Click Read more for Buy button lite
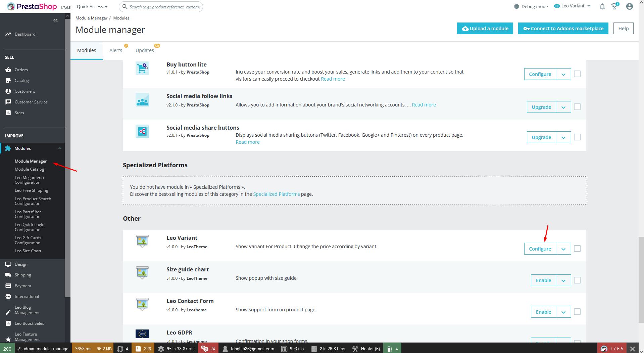Screen dimensions: 644x353 pyautogui.click(x=333, y=79)
